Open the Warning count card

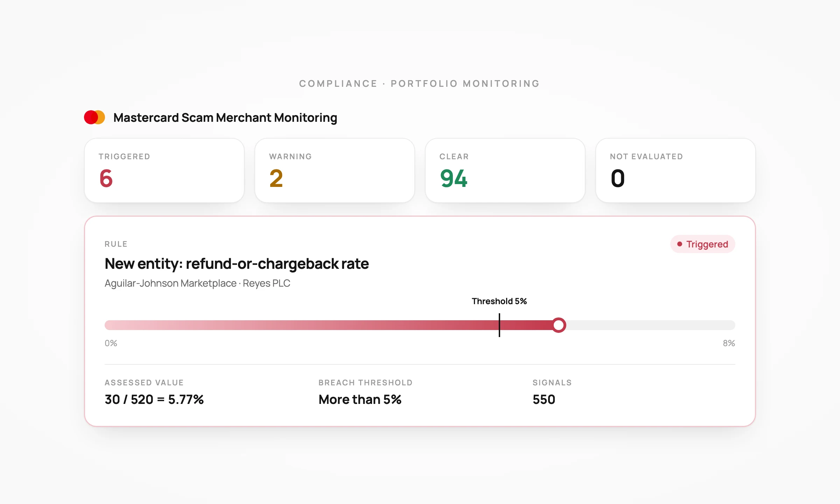point(335,170)
